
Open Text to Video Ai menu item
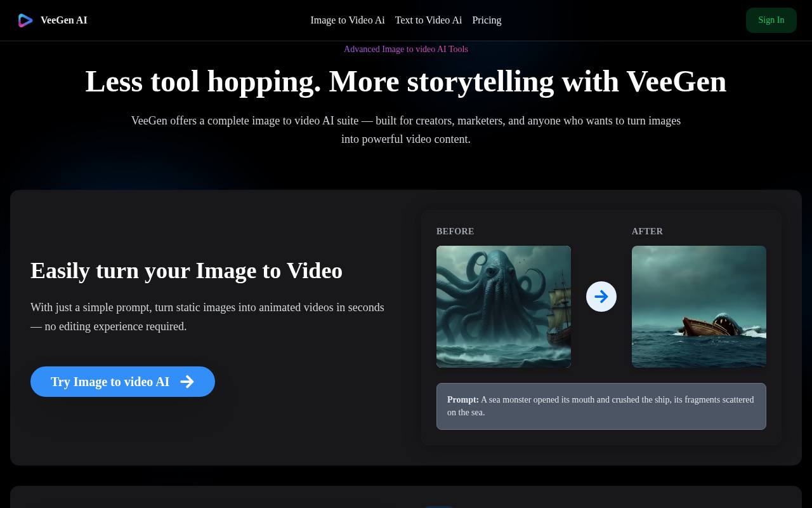coord(428,20)
